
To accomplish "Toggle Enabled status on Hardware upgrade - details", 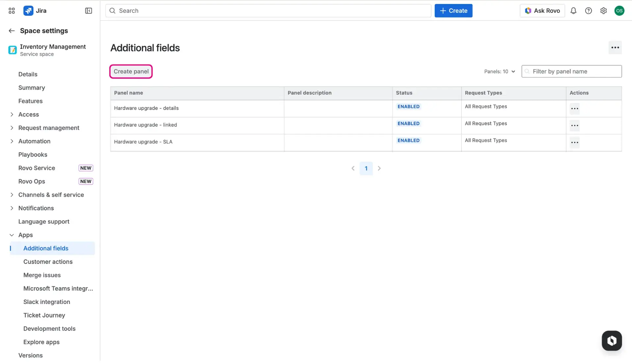I will [408, 106].
